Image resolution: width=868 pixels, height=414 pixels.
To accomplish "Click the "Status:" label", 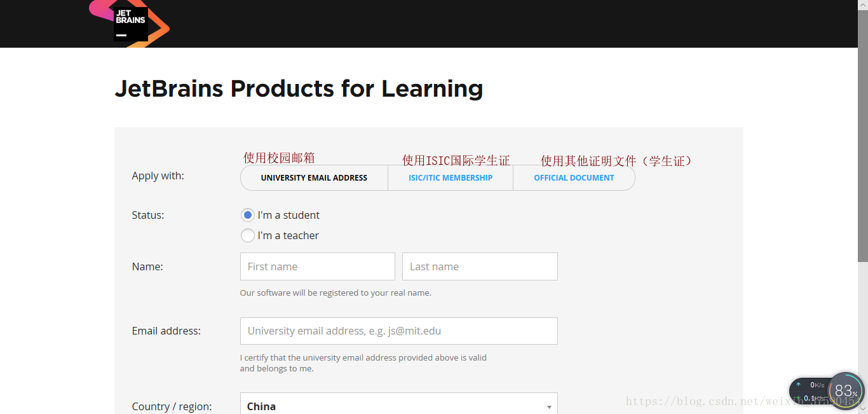I will [148, 215].
